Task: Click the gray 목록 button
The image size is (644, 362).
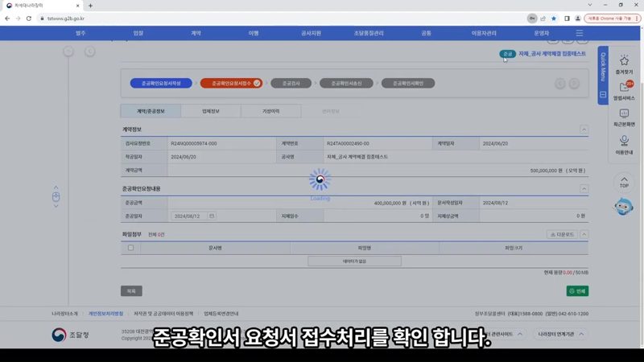Action: point(131,291)
